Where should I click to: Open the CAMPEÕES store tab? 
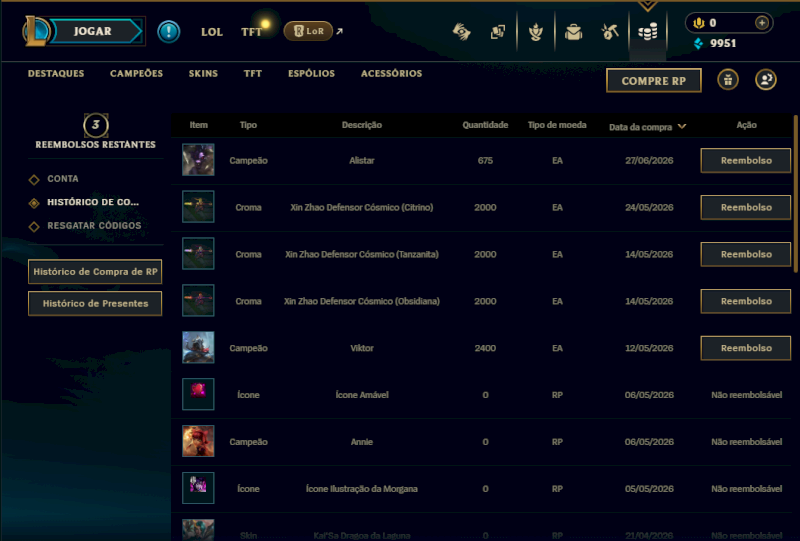click(x=136, y=73)
